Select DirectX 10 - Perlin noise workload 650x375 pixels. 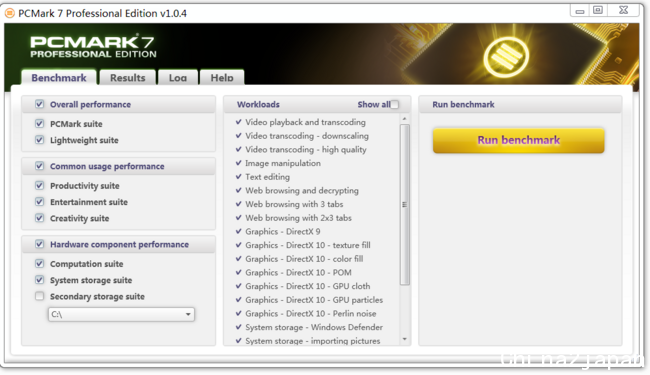tap(311, 314)
